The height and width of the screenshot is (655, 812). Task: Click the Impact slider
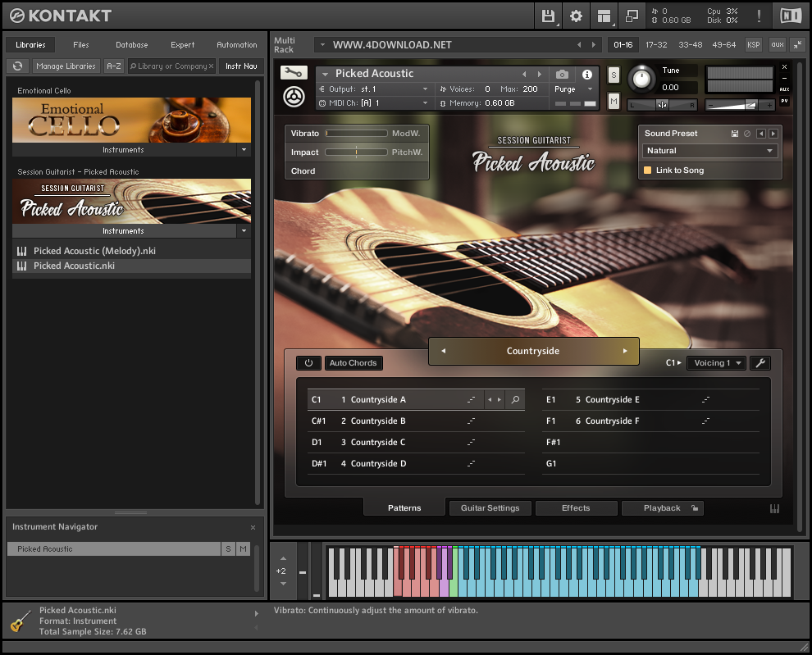(x=356, y=152)
